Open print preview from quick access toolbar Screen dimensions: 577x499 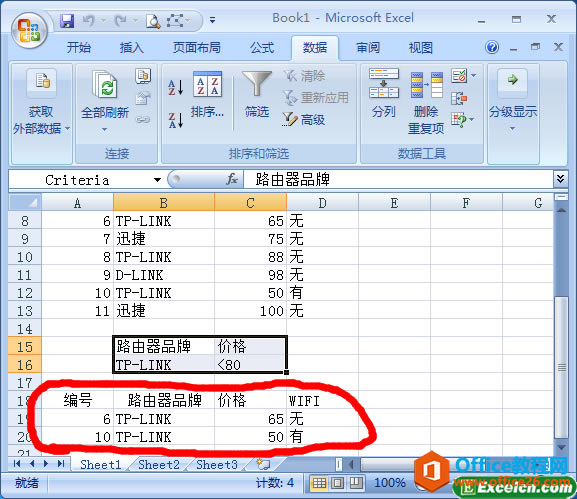pyautogui.click(x=153, y=21)
